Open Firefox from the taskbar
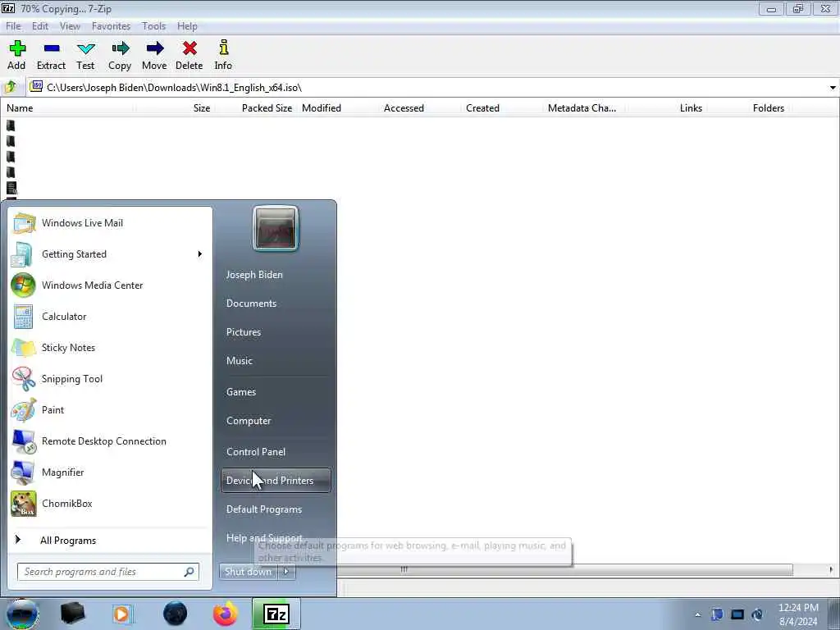Image resolution: width=840 pixels, height=630 pixels. pos(226,614)
